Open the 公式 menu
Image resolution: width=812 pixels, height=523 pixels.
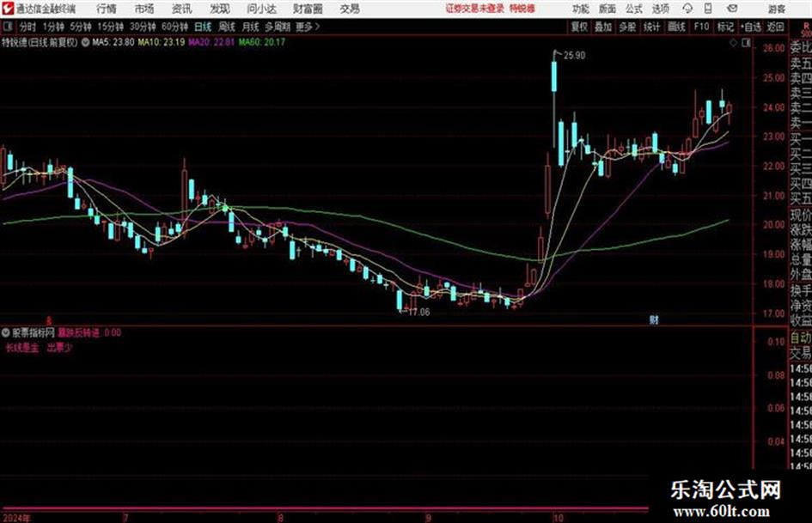click(x=633, y=9)
